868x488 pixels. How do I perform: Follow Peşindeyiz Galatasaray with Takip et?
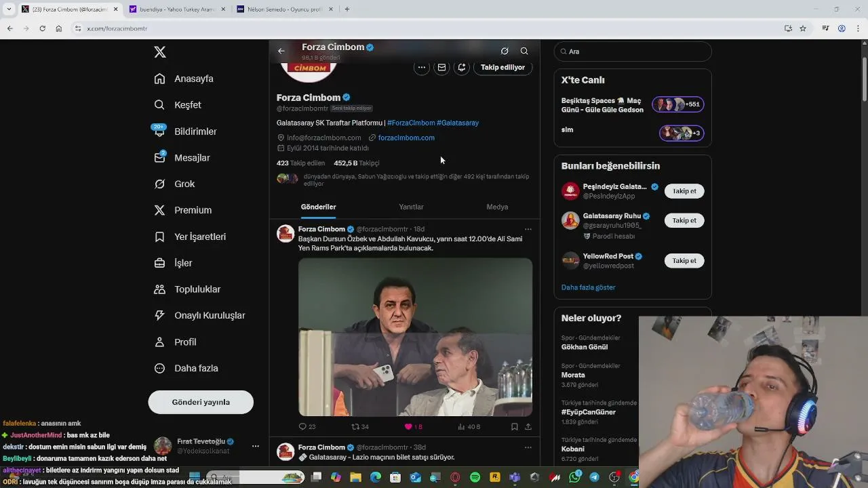click(x=684, y=191)
